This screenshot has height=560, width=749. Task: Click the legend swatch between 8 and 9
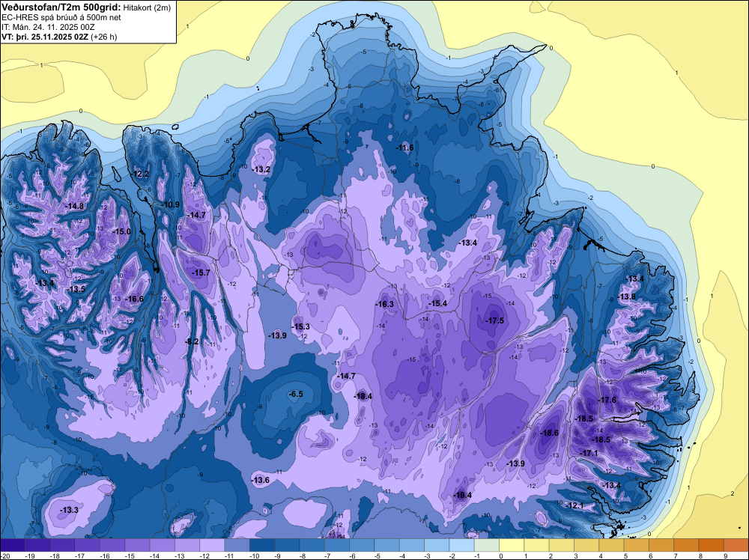(712, 545)
